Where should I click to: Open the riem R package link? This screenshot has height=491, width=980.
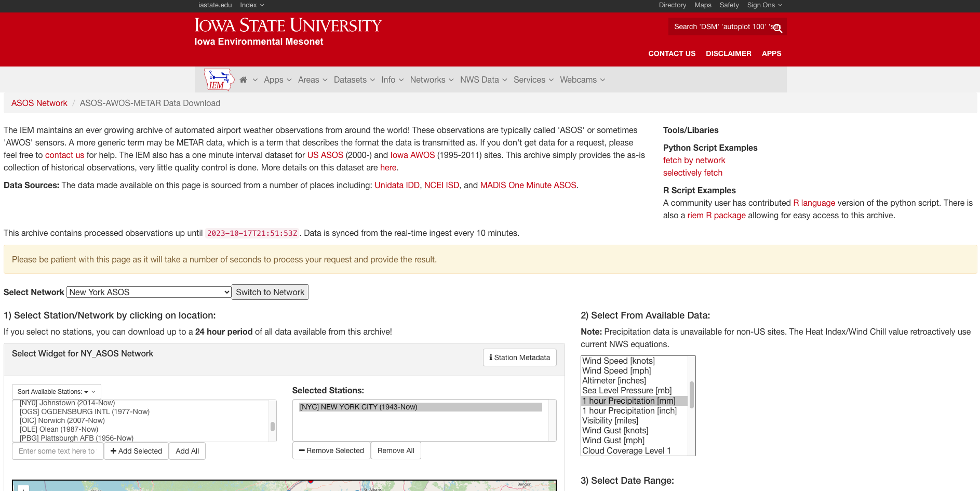[716, 216]
